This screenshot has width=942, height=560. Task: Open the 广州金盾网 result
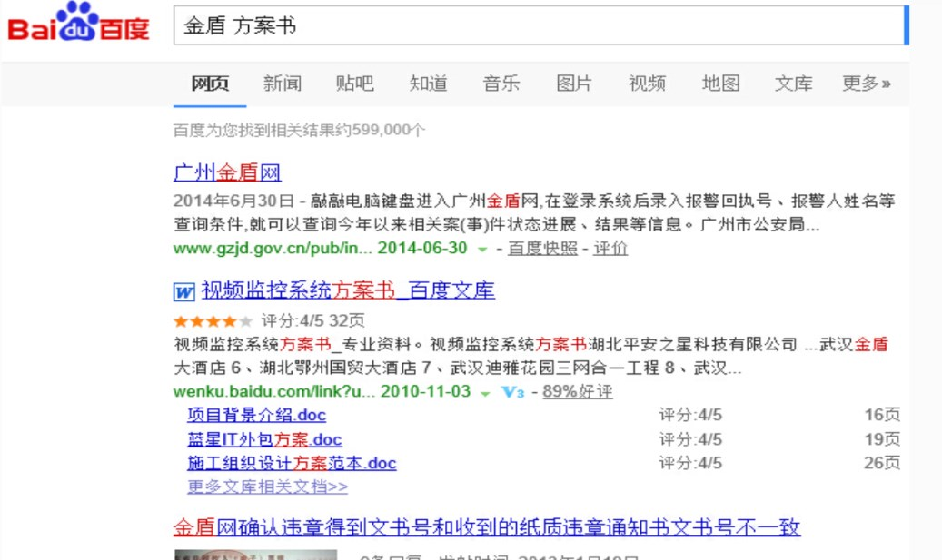(227, 172)
